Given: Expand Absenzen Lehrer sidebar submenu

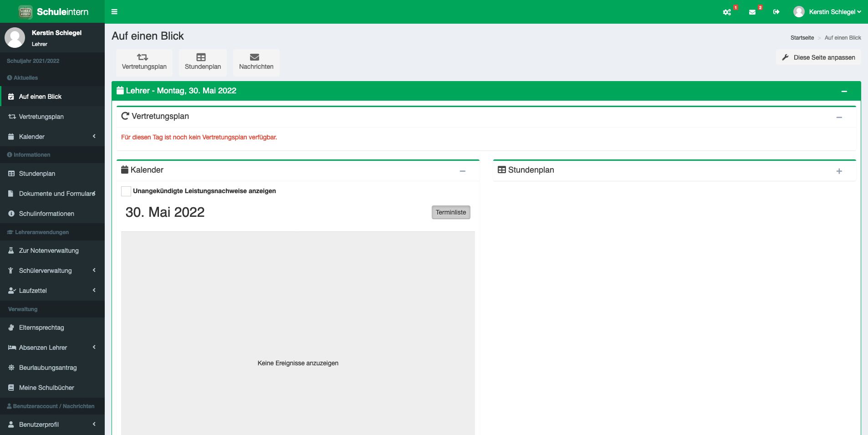Looking at the screenshot, I should coord(94,347).
